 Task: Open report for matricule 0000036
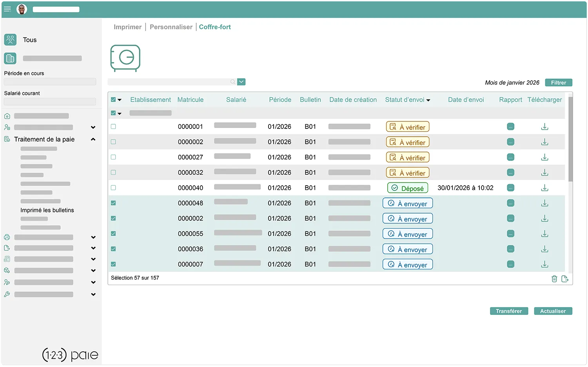tap(510, 249)
